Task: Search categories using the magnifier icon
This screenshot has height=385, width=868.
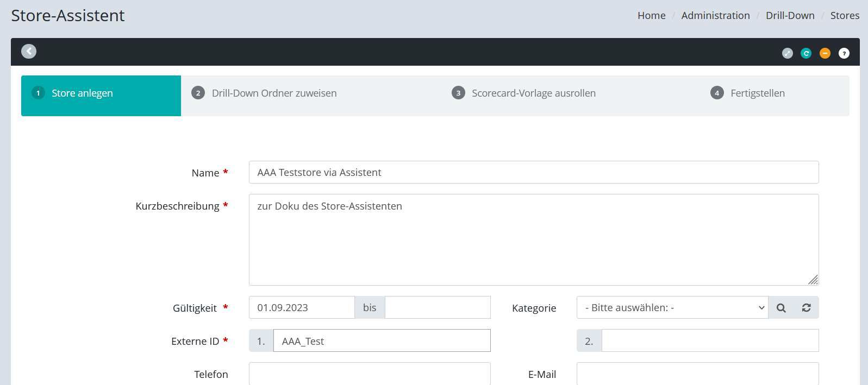Action: coord(781,308)
